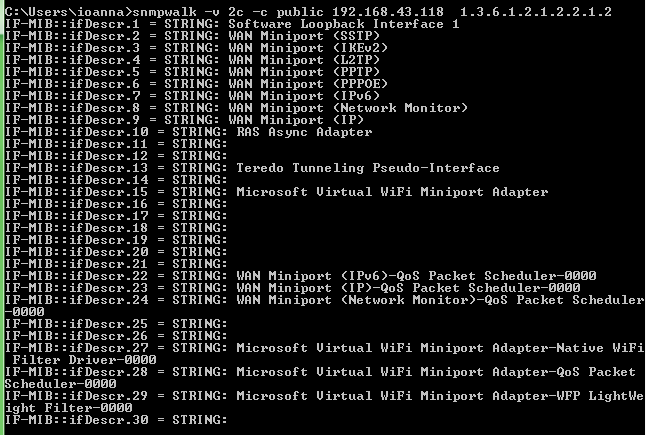Click the Teredo Tunneling Pseudo-Interface line
The width and height of the screenshot is (646, 435).
[252, 168]
